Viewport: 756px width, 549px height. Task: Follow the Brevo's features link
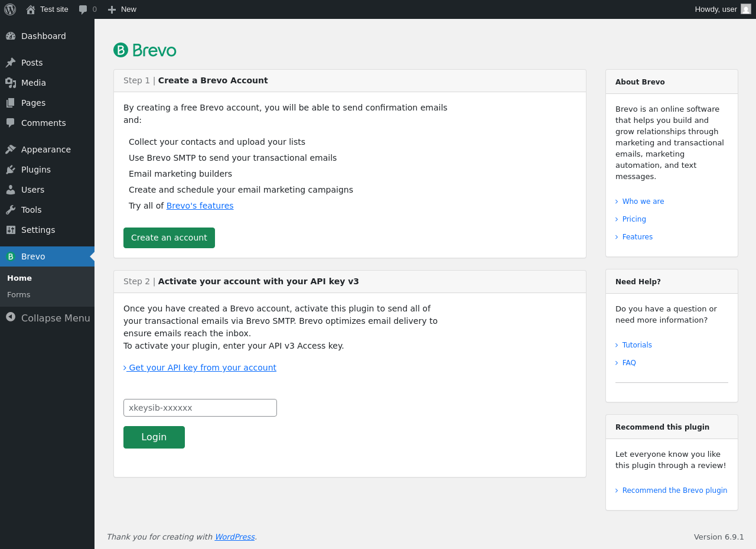[x=200, y=206]
